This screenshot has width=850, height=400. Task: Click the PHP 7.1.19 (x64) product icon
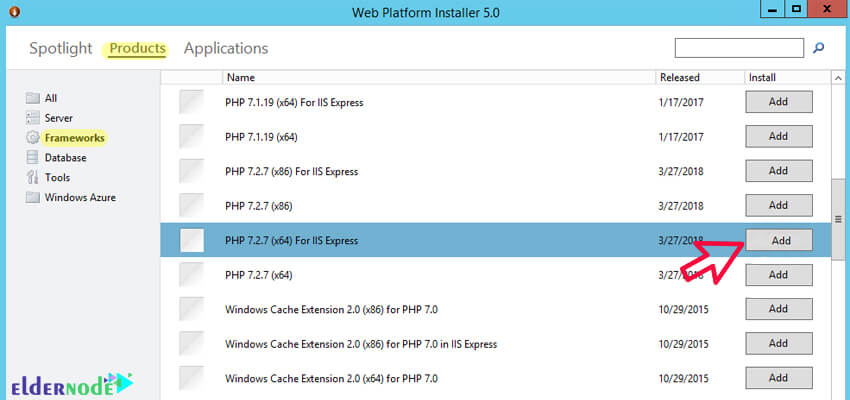click(191, 137)
